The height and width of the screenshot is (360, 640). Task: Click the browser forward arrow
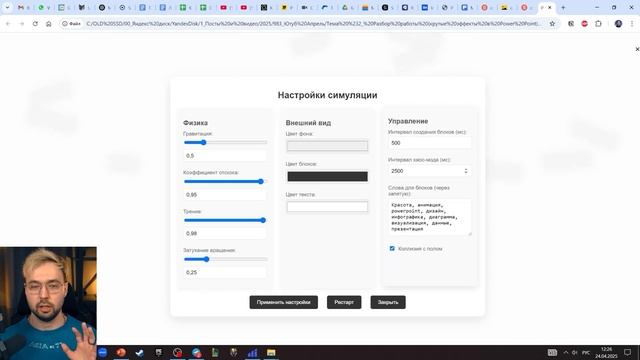click(x=22, y=24)
